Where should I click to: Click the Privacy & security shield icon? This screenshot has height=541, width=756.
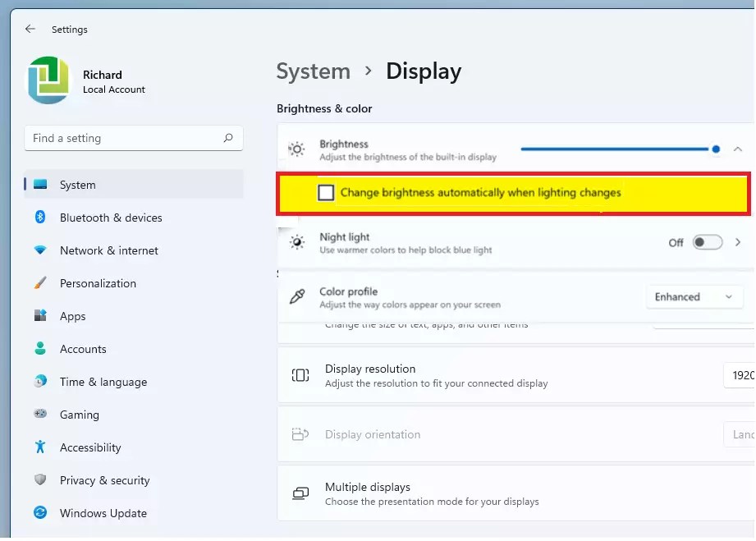(40, 479)
